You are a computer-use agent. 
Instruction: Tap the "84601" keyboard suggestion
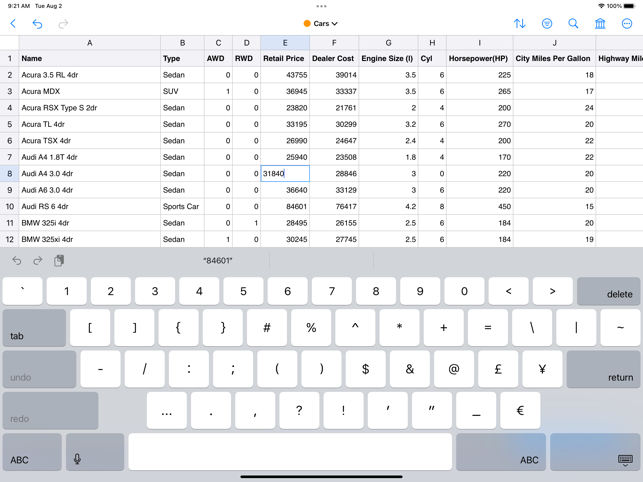218,260
